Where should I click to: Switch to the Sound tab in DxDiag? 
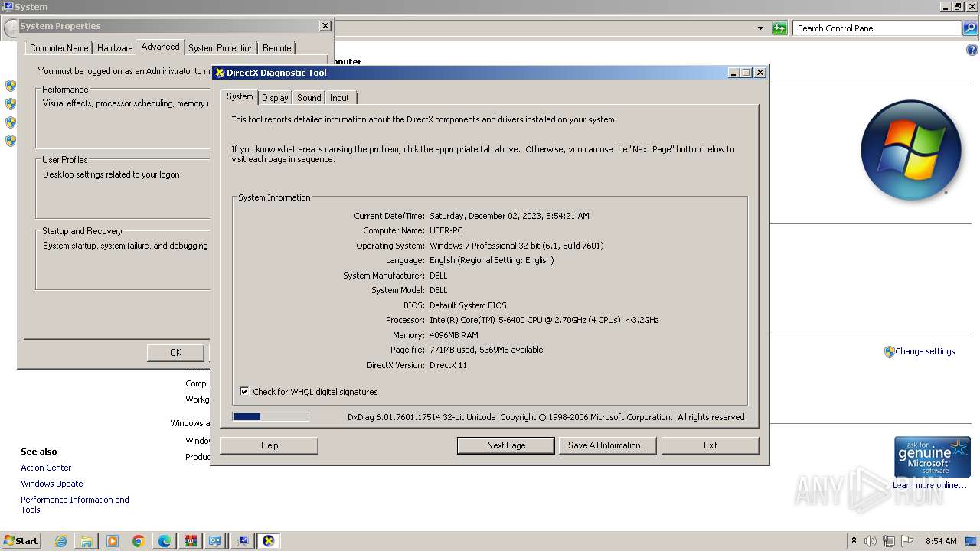(309, 98)
